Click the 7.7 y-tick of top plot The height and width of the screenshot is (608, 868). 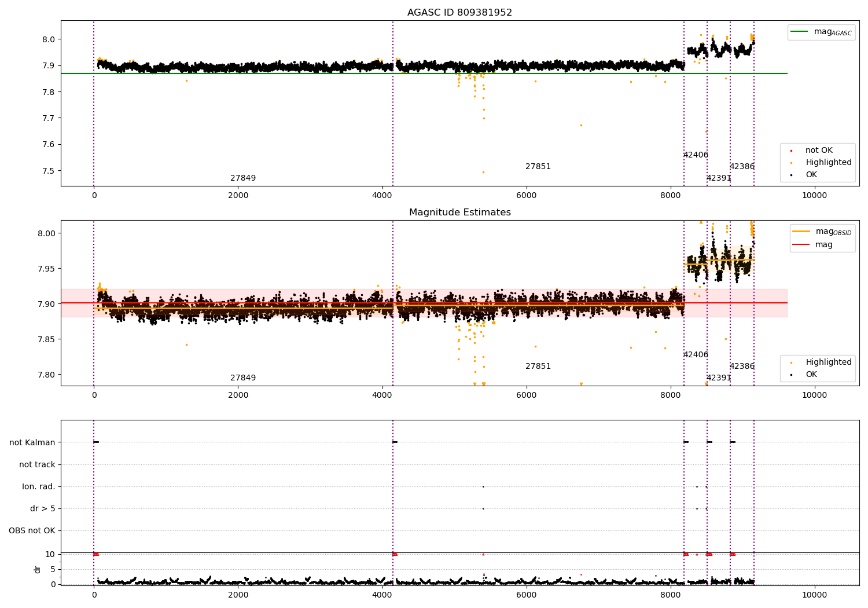(48, 118)
